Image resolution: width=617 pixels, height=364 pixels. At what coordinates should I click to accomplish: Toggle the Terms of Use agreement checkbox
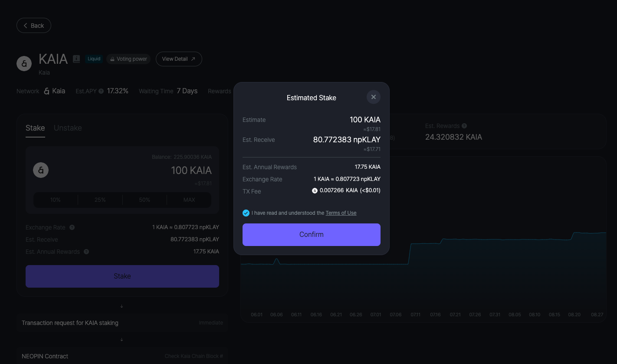pos(246,213)
